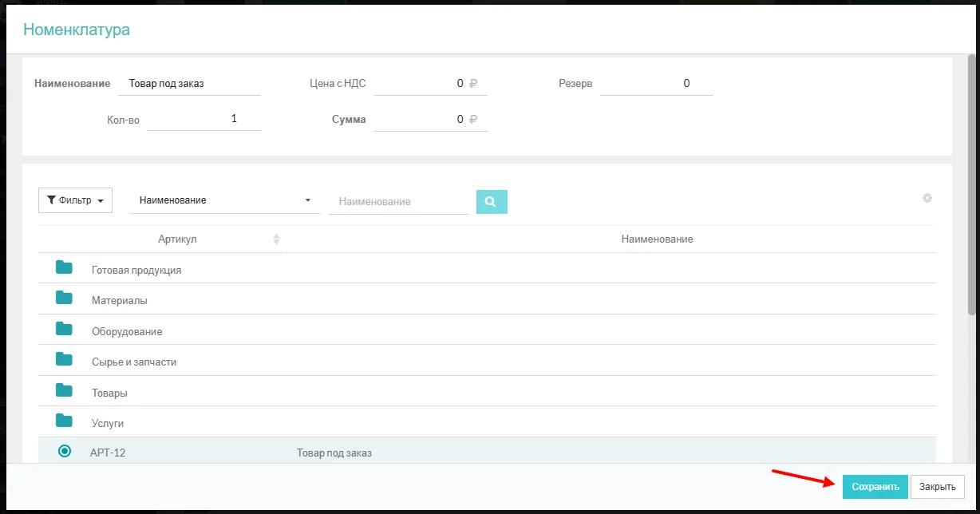Open the Наименование search field selector
Screen dimensions: 980x514
(x=224, y=200)
